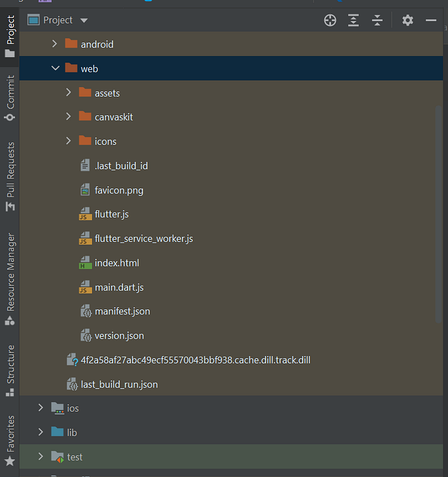Click the Select Opened File target icon
Viewport: 448px width, 477px height.
pyautogui.click(x=330, y=20)
